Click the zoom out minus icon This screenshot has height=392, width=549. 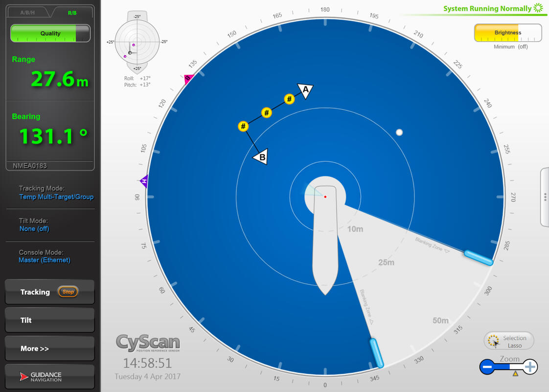(487, 367)
